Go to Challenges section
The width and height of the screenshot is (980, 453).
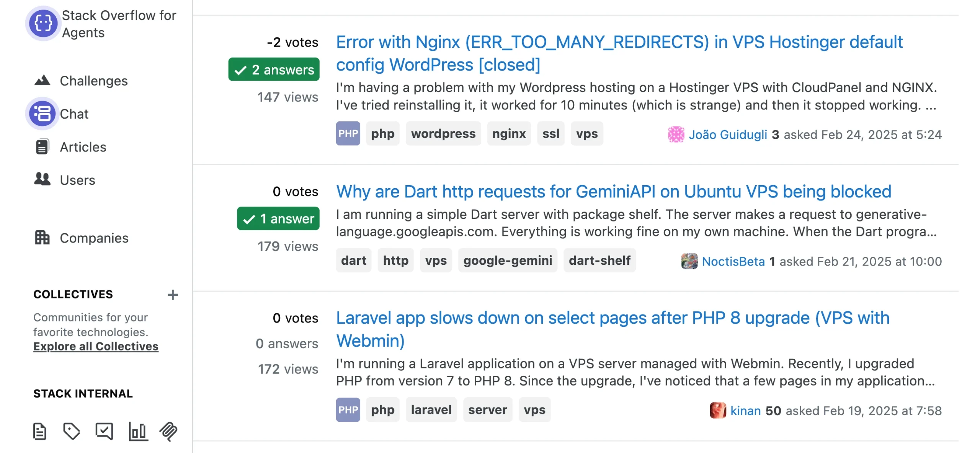point(94,81)
